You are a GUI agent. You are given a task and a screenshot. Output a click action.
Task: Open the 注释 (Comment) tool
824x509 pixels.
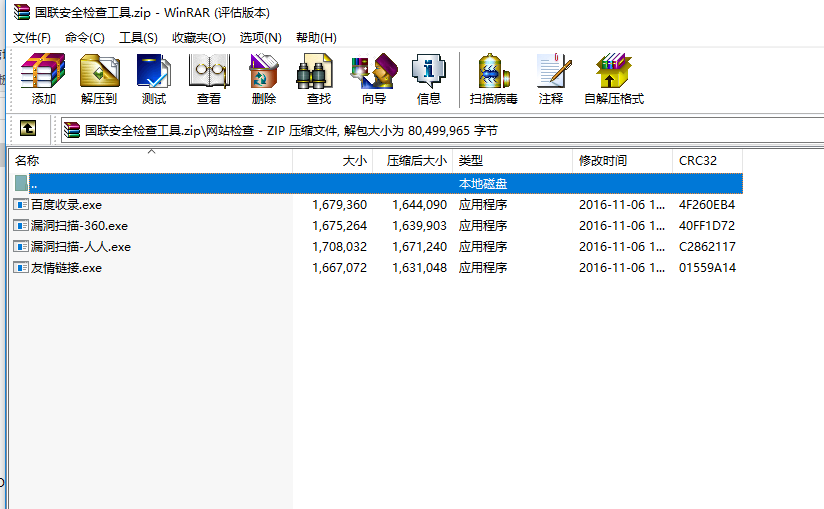click(x=553, y=70)
